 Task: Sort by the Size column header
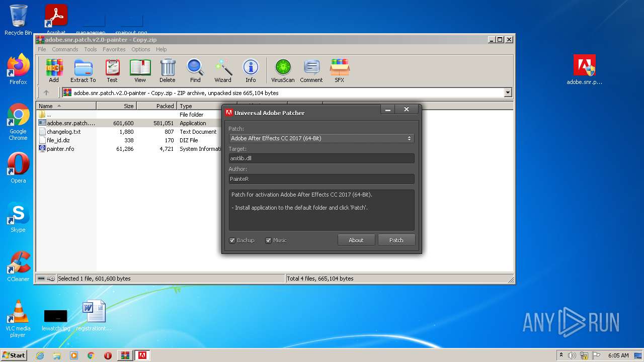point(116,106)
